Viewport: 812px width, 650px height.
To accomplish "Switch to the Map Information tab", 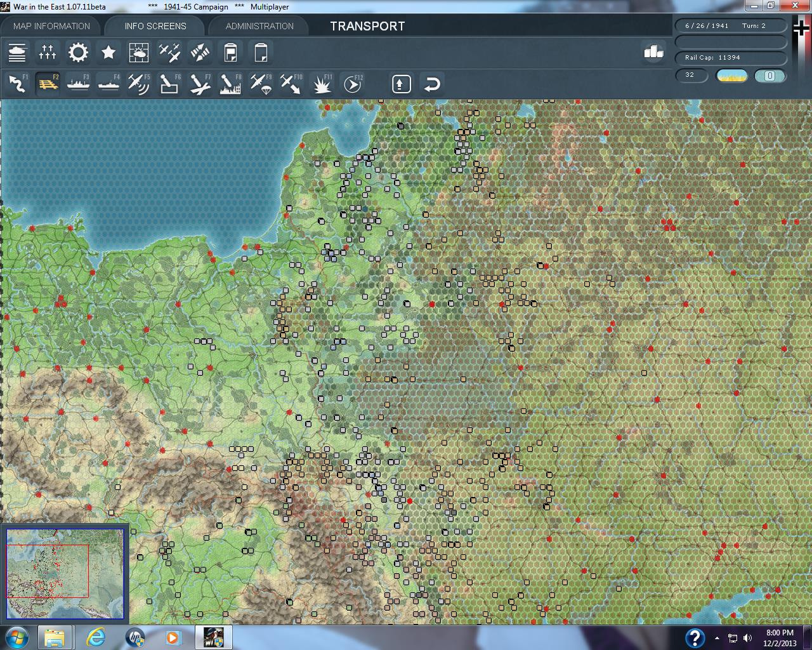I will click(x=52, y=26).
